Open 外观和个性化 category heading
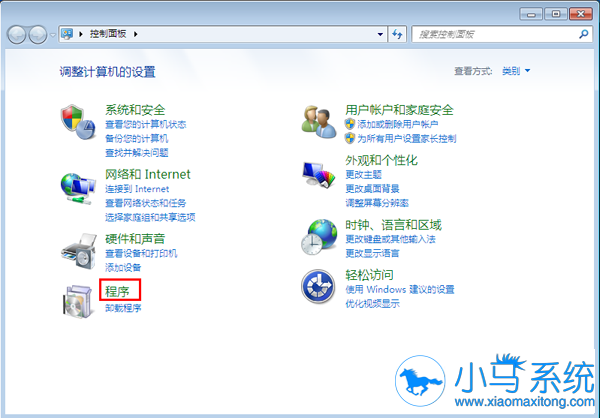600x418 pixels. coord(381,160)
